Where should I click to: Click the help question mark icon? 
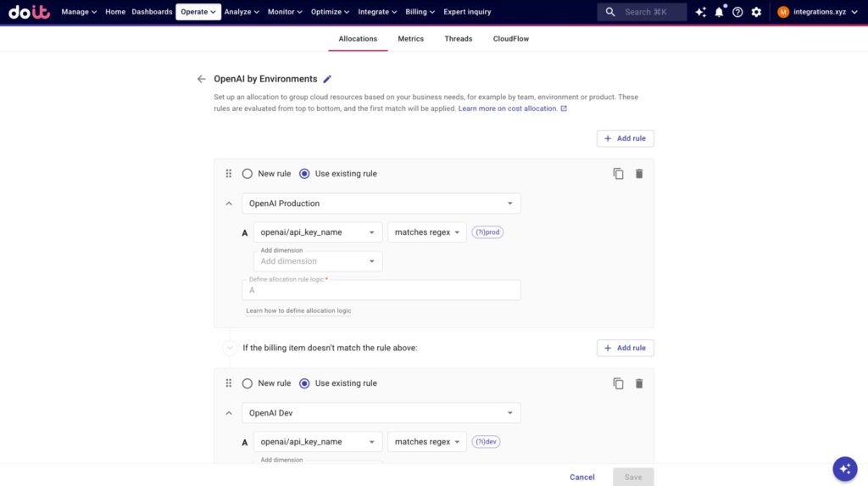pos(737,12)
